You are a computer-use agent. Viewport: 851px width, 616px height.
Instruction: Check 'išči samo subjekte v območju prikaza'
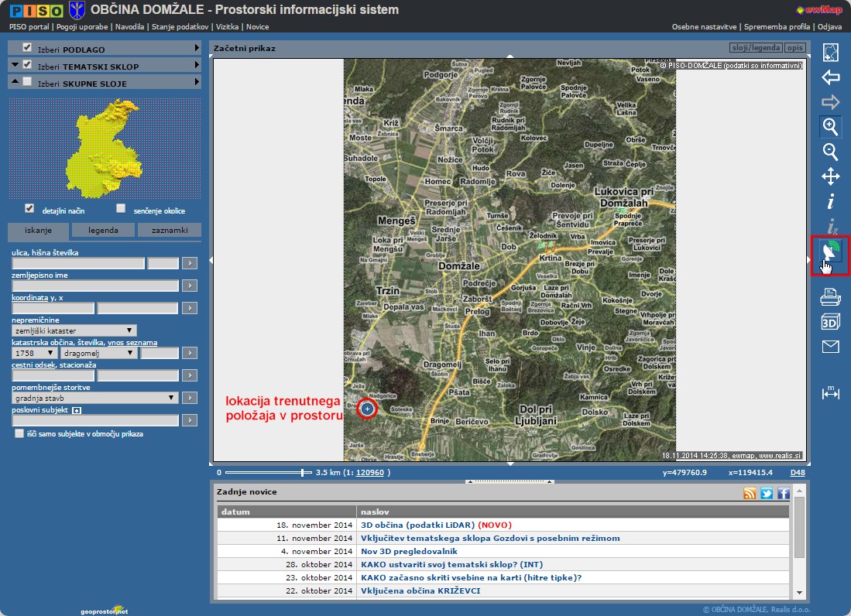[19, 434]
